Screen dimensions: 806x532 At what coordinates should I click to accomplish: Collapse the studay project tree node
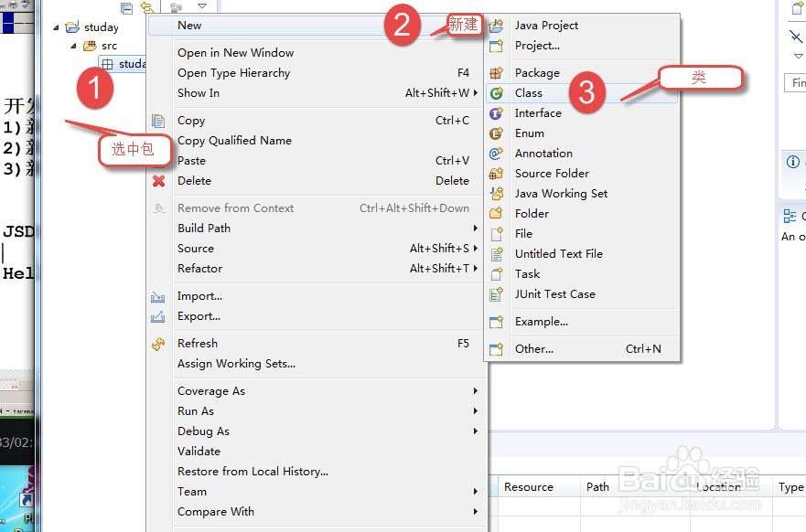click(56, 27)
